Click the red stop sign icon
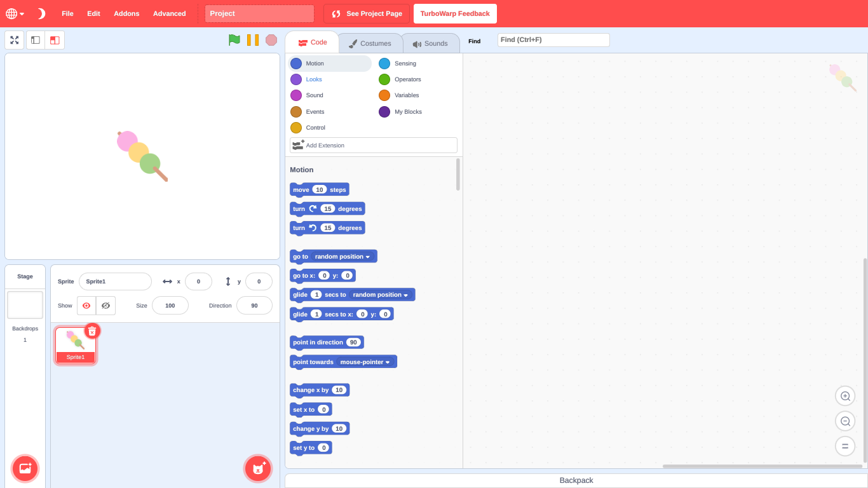The image size is (868, 488). pyautogui.click(x=271, y=40)
